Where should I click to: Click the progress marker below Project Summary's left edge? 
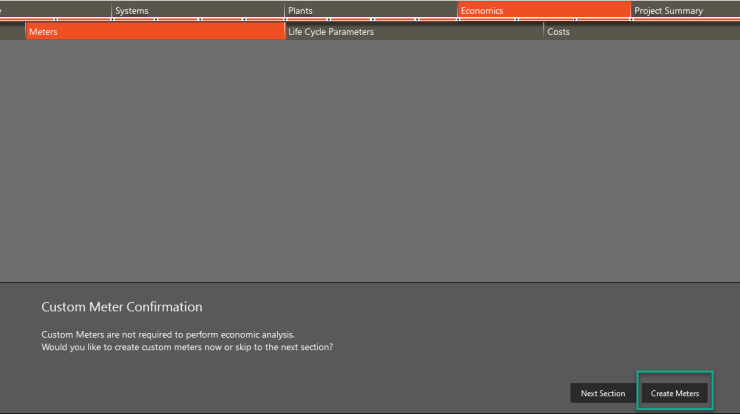point(631,19)
